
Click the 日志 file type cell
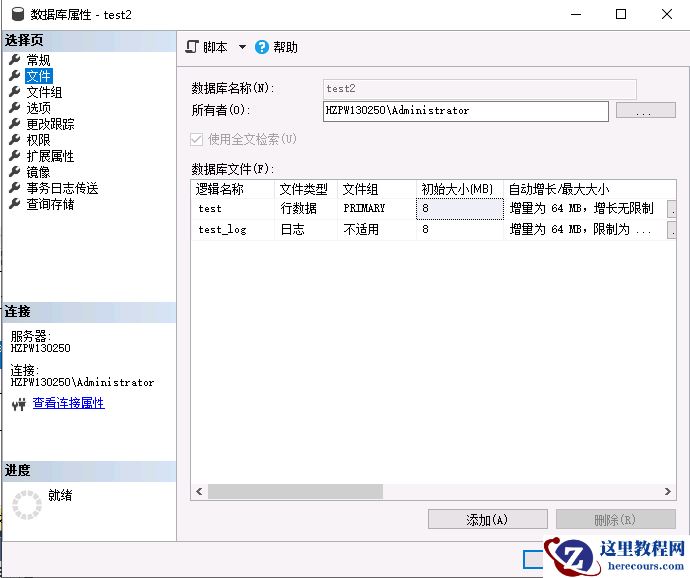coord(306,229)
